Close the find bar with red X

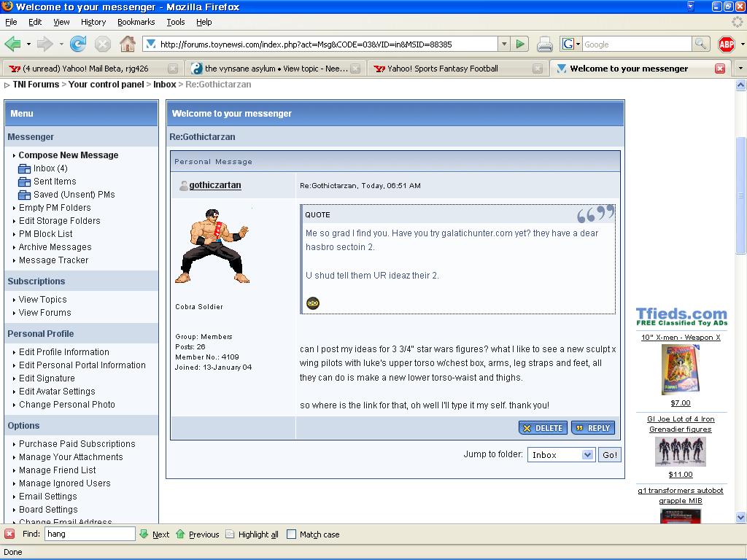coord(9,534)
